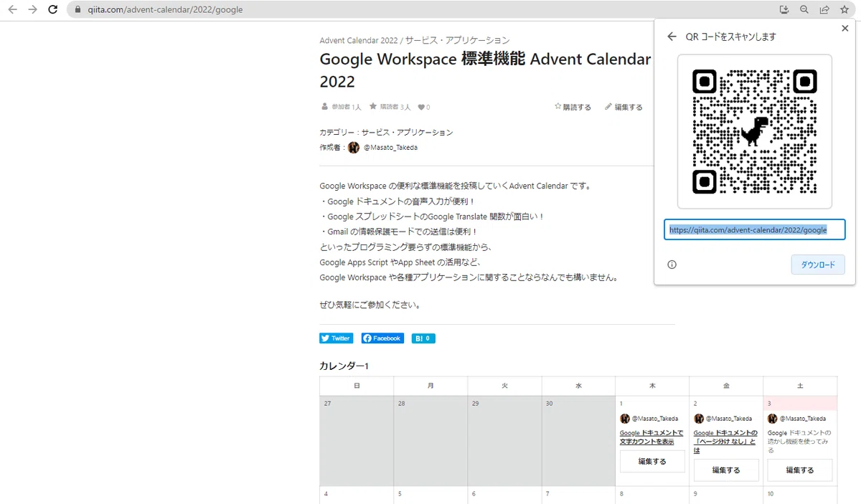Click the author avatar beside 作成者

pyautogui.click(x=354, y=148)
